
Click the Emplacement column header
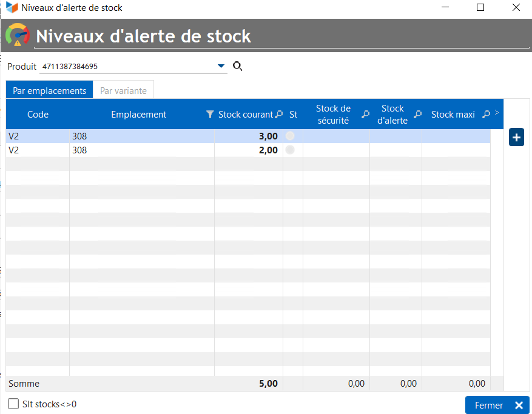138,114
